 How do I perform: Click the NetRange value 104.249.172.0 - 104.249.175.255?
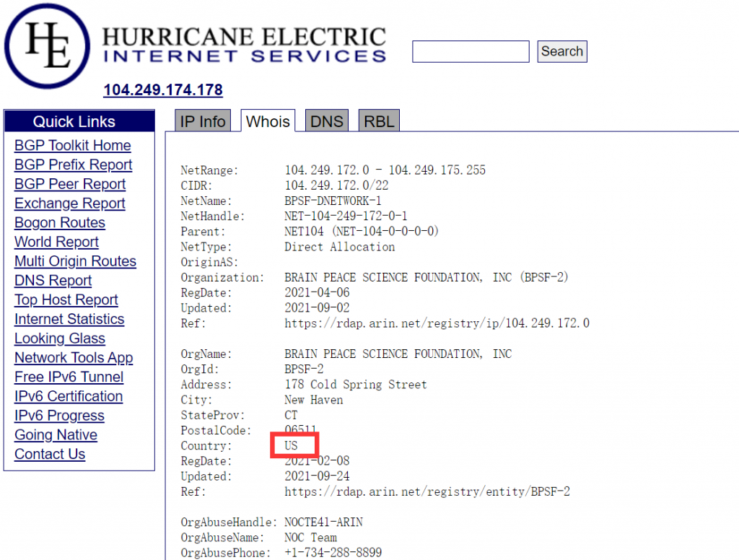(385, 170)
